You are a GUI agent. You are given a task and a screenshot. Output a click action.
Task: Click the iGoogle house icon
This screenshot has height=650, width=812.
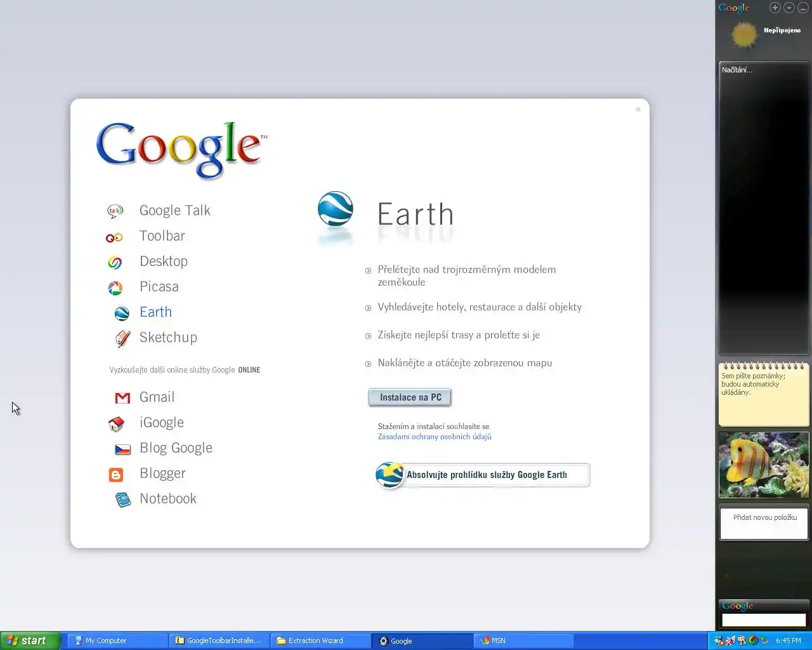click(116, 424)
